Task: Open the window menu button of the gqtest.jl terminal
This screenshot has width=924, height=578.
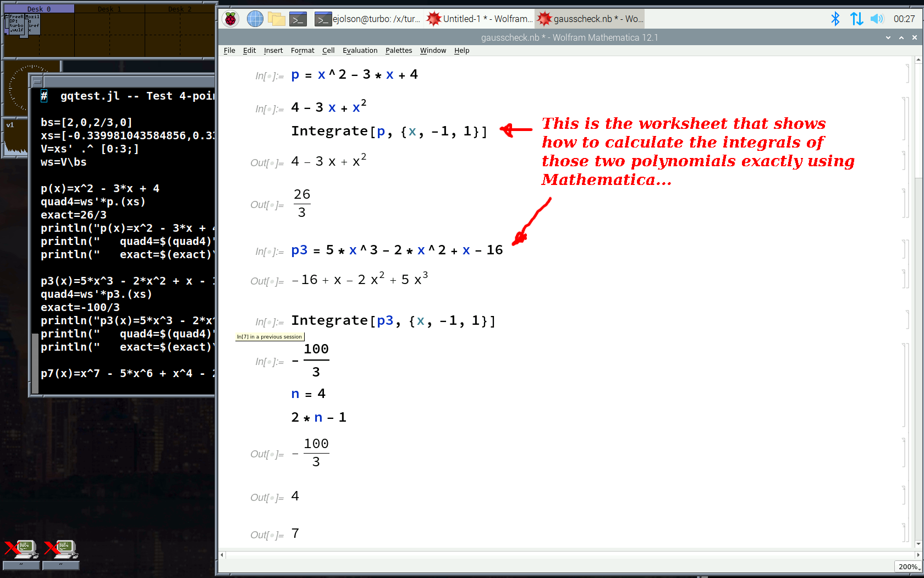Action: click(x=37, y=81)
